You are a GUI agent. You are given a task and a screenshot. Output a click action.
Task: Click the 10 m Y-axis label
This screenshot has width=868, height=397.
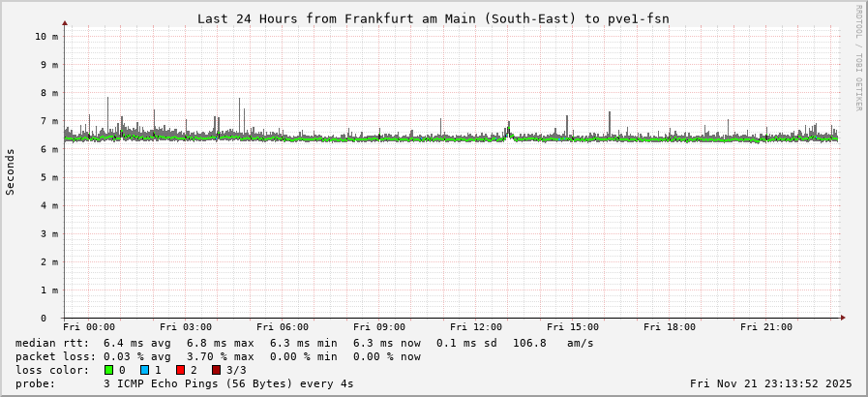(46, 36)
